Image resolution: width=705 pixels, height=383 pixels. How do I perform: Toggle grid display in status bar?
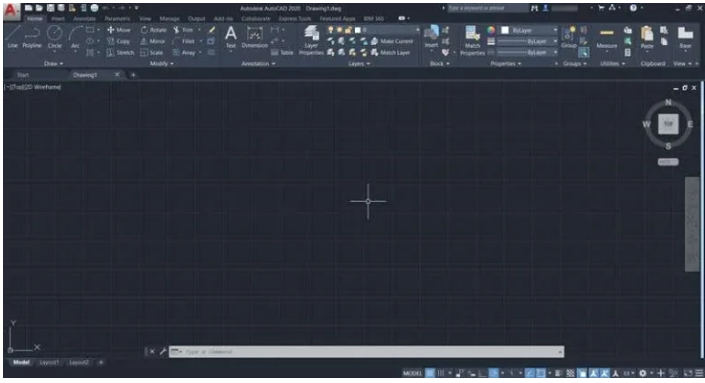(x=430, y=373)
